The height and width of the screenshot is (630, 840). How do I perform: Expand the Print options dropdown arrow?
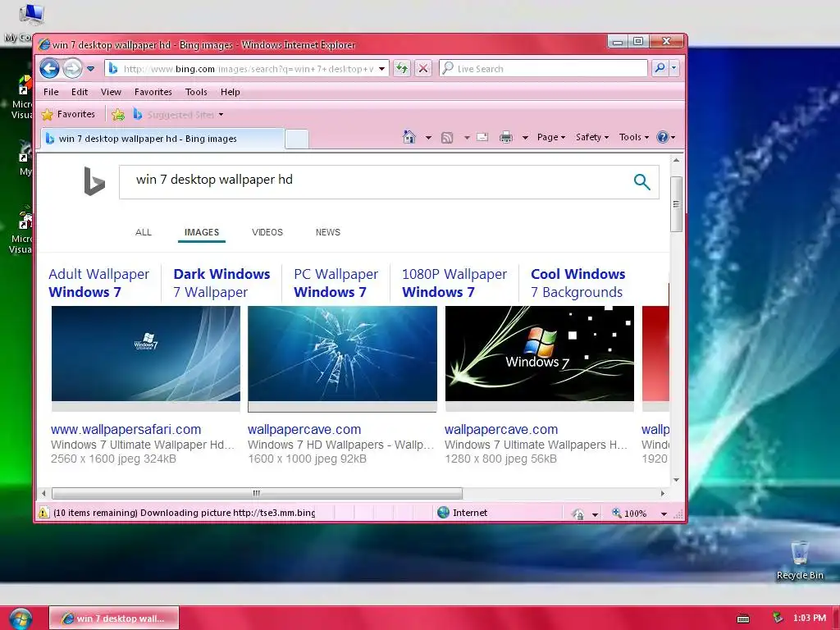[x=525, y=138]
